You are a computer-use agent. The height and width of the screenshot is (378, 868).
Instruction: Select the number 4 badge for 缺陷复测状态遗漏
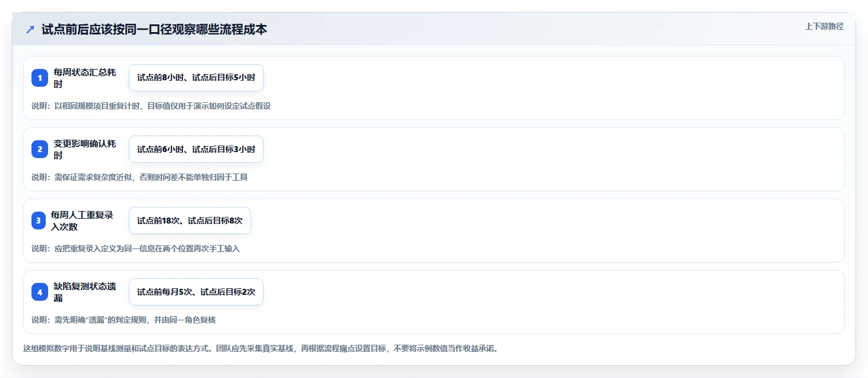[40, 292]
